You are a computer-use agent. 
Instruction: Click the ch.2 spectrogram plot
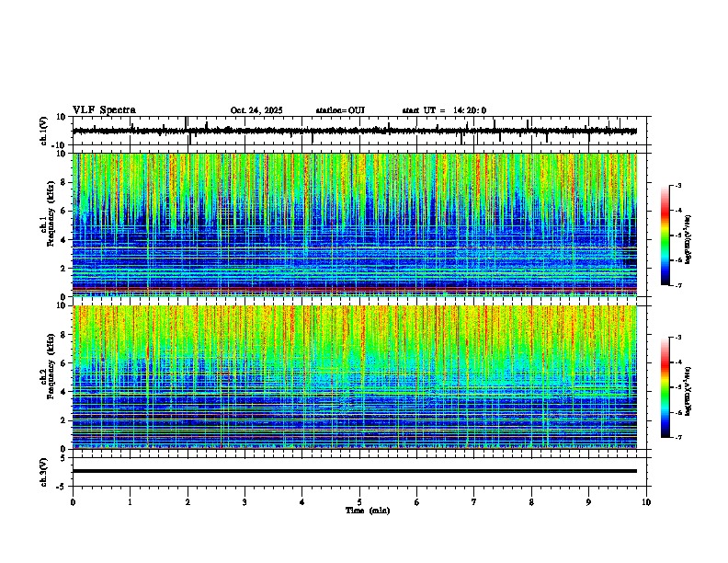click(355, 377)
